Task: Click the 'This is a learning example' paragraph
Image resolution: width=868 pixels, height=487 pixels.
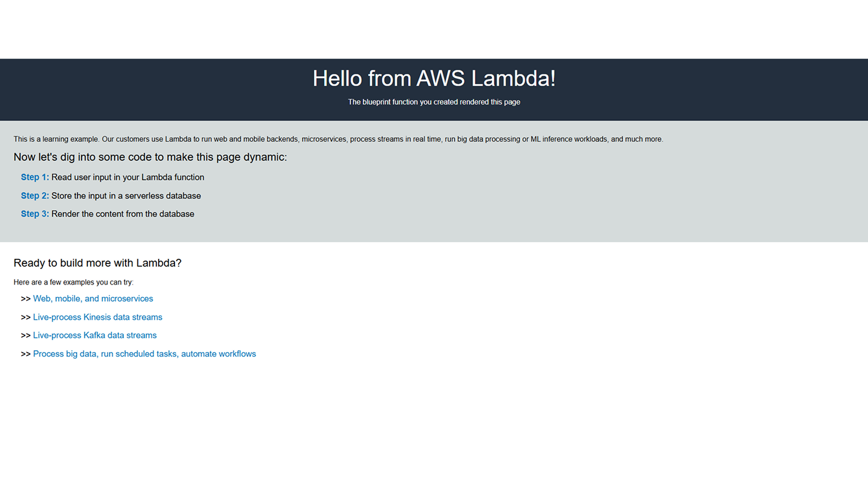Action: [338, 139]
